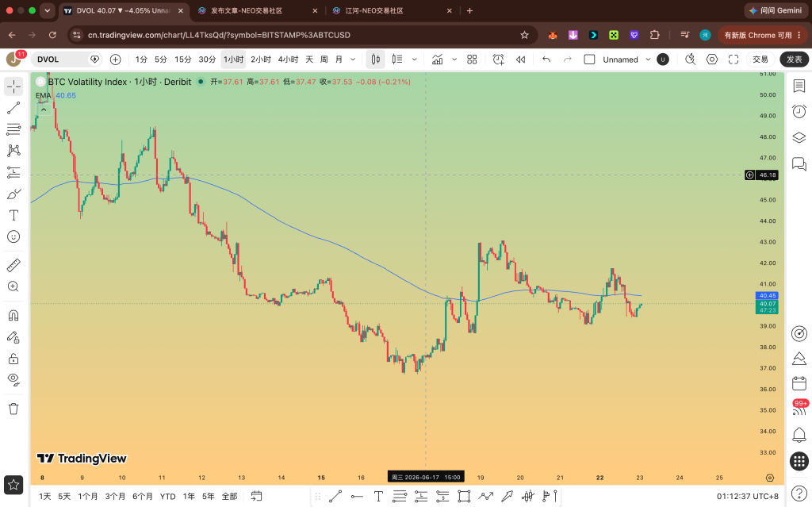Delete drawings with trash icon

tap(13, 409)
